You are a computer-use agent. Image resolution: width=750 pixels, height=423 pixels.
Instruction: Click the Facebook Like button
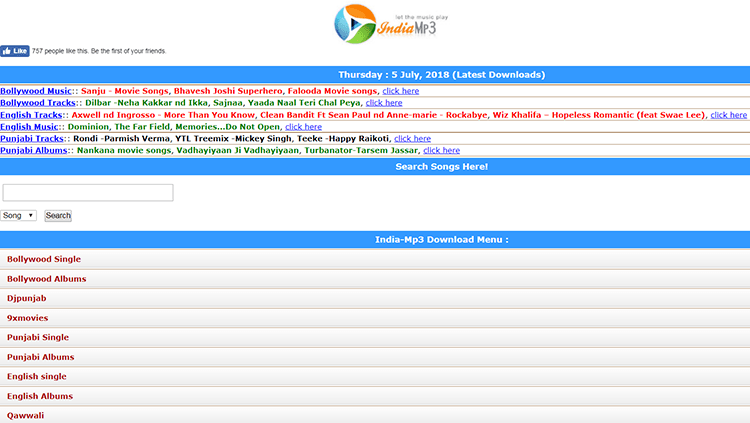tap(15, 51)
